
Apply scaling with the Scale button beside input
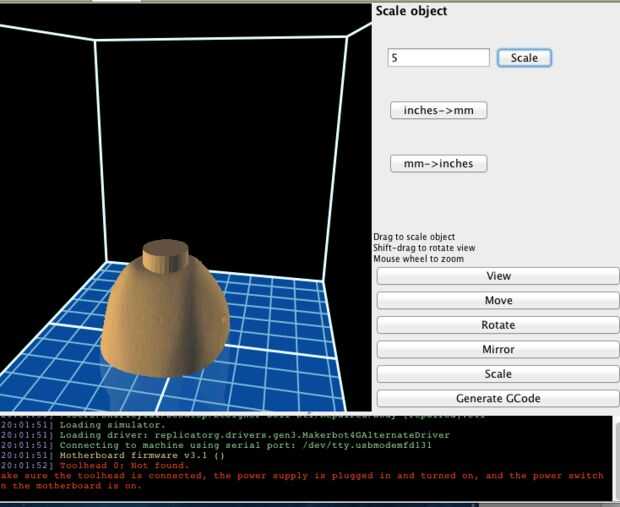coord(524,58)
